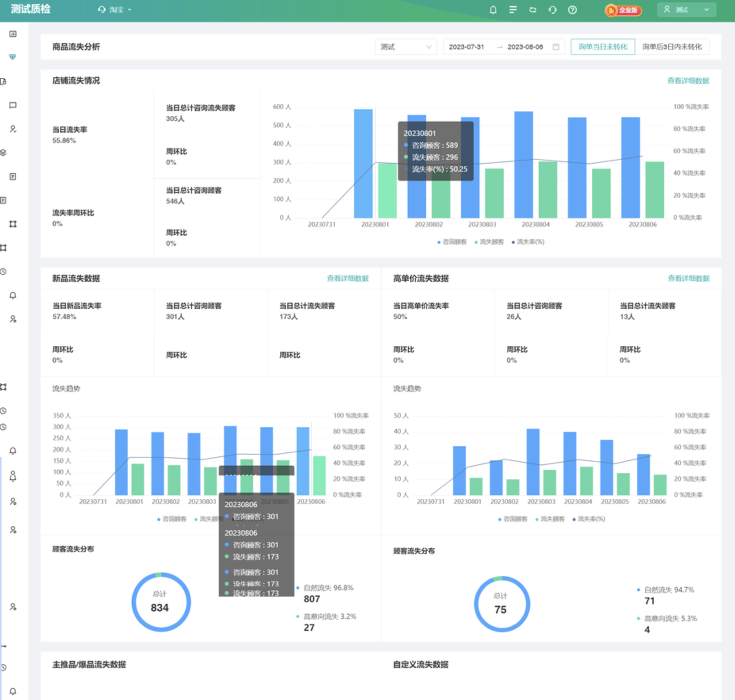Open the help question mark icon
This screenshot has width=735, height=700.
(x=572, y=10)
